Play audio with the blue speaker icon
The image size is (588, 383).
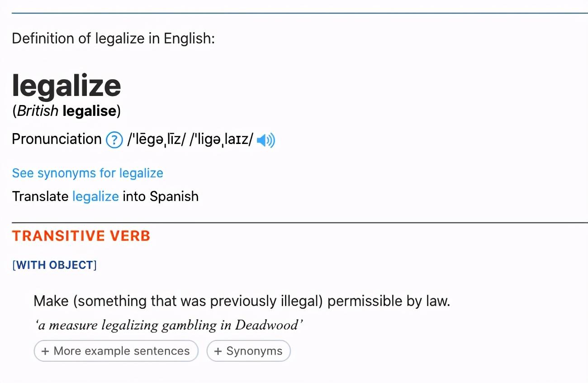(x=266, y=140)
